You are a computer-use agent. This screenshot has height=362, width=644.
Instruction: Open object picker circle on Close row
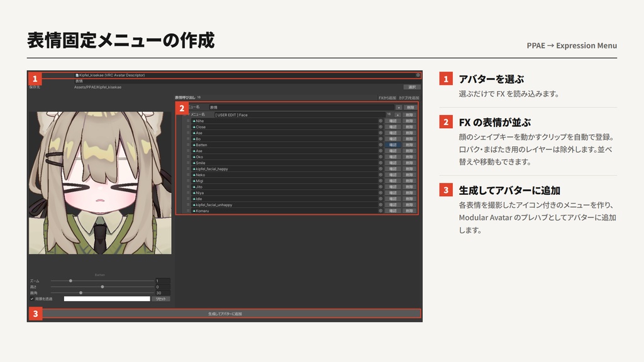(x=380, y=127)
